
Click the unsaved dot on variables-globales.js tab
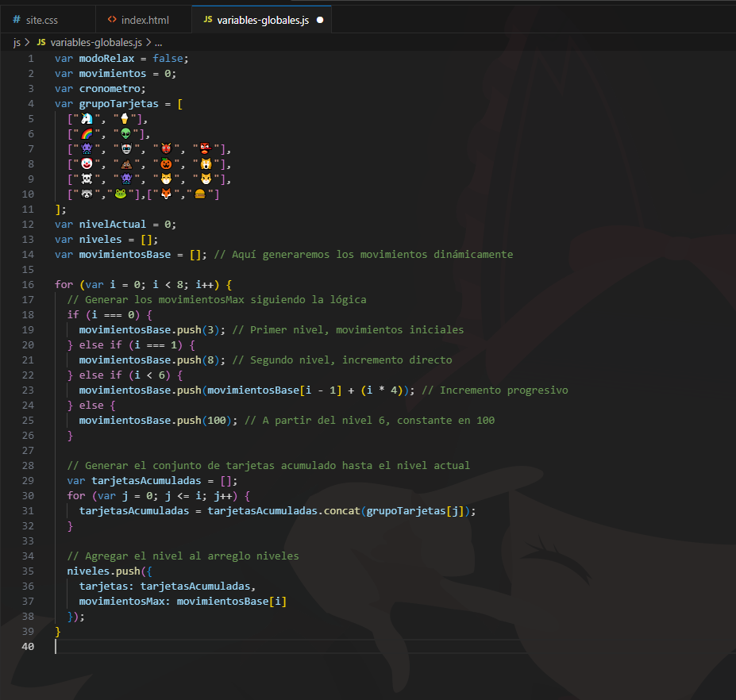(x=320, y=19)
